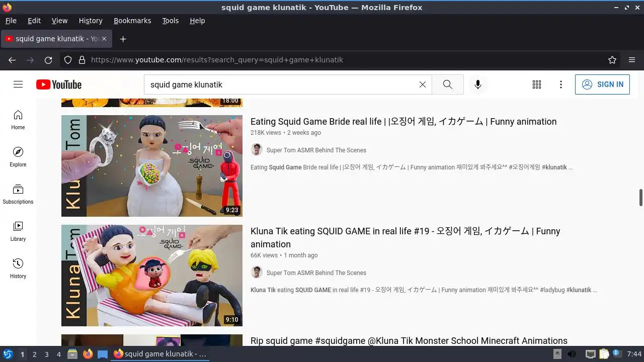Image resolution: width=644 pixels, height=362 pixels.
Task: Visit Super Tom channel under Bride video
Action: point(316,150)
